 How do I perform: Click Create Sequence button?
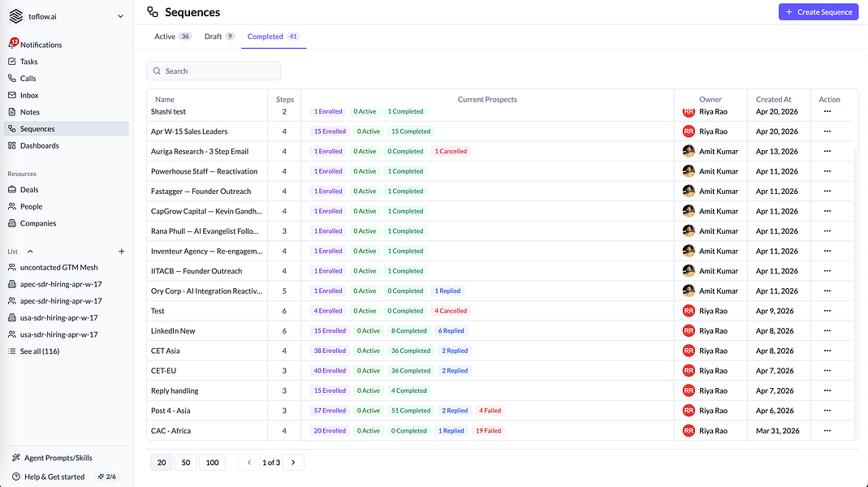(x=818, y=11)
